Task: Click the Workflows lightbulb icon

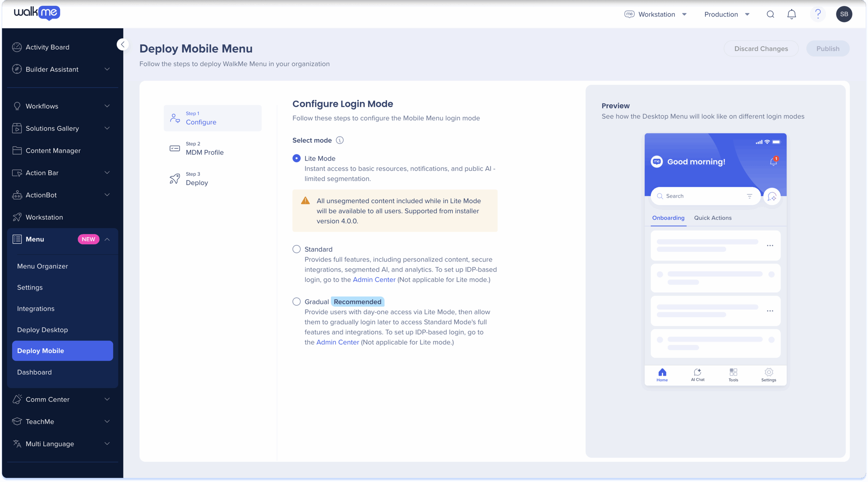Action: point(17,106)
